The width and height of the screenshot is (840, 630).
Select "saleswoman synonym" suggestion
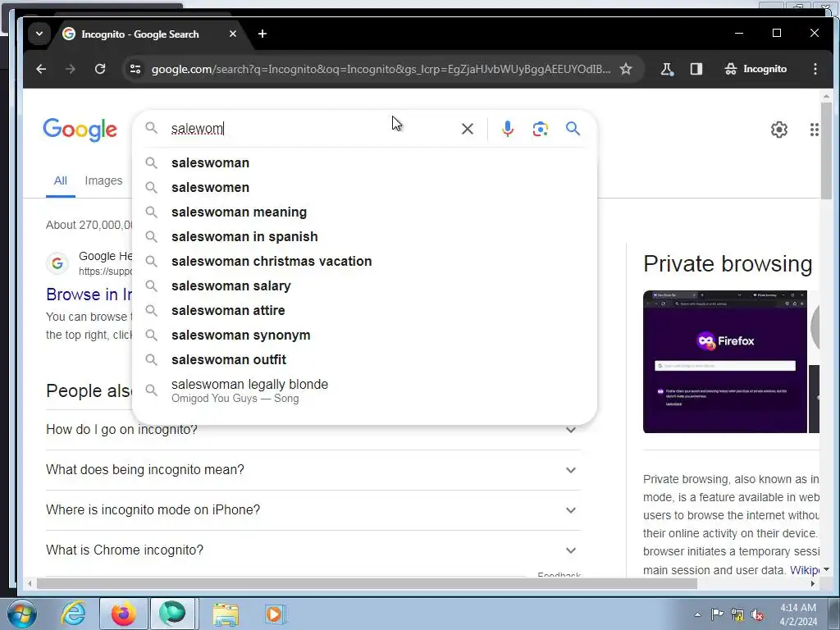pyautogui.click(x=364, y=336)
